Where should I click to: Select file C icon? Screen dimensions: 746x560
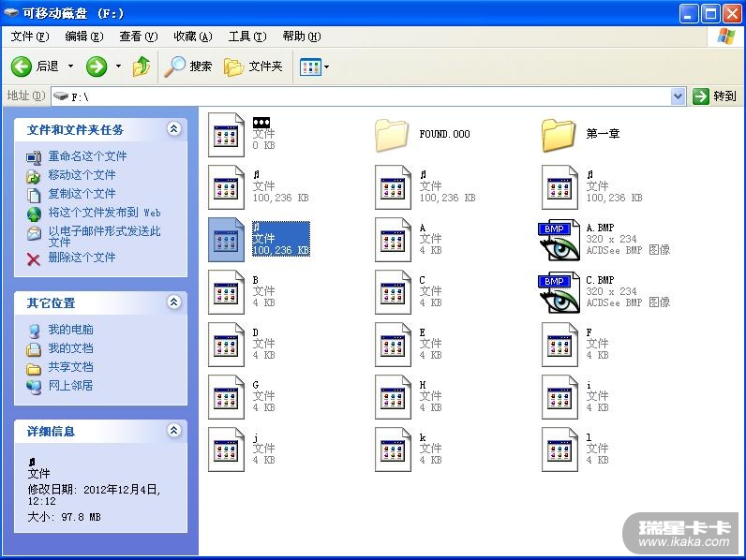point(393,292)
